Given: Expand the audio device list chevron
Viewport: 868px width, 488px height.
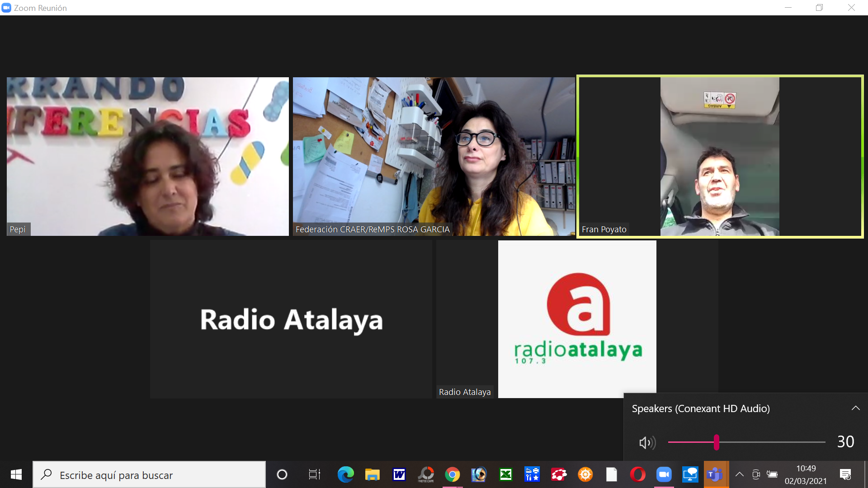Looking at the screenshot, I should 855,408.
